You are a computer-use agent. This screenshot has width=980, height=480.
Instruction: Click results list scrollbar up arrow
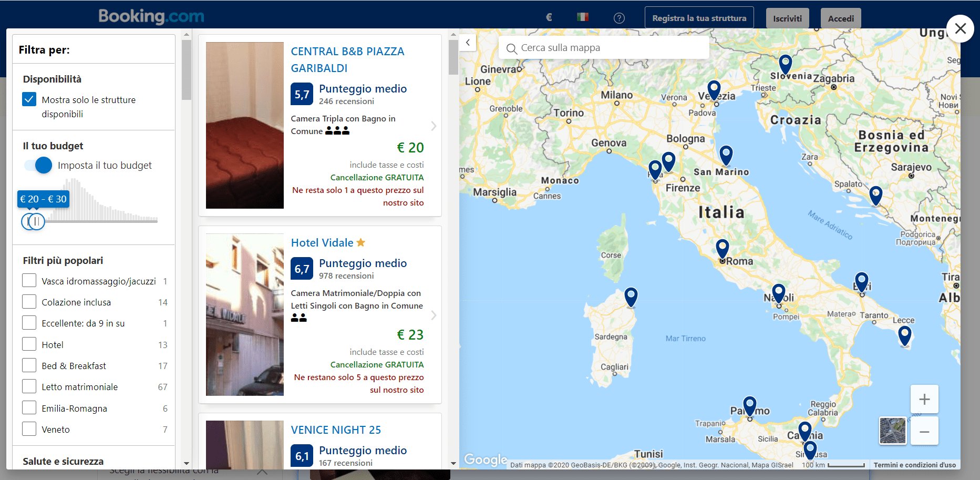click(453, 34)
